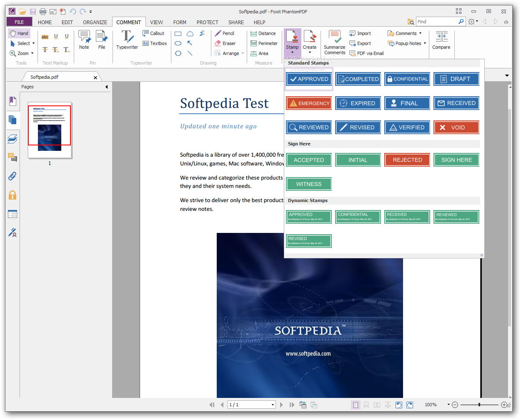This screenshot has width=521, height=420.
Task: Toggle continuous page view mode
Action: 366,405
